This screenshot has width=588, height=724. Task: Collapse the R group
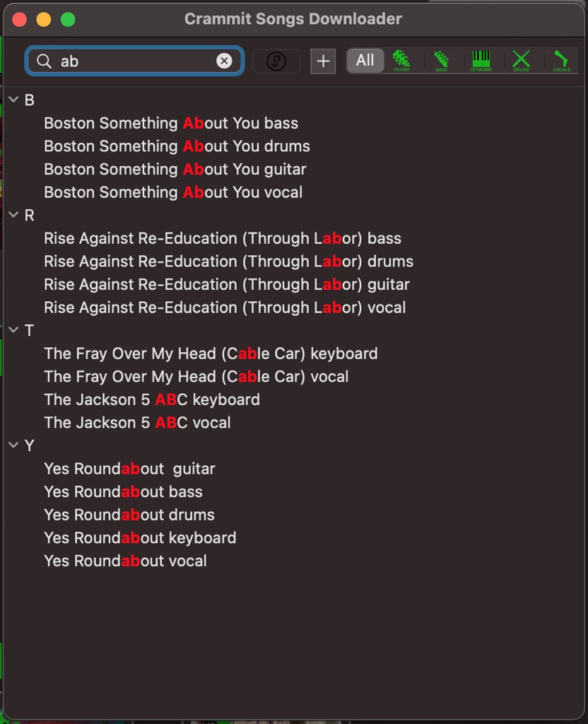click(x=14, y=215)
